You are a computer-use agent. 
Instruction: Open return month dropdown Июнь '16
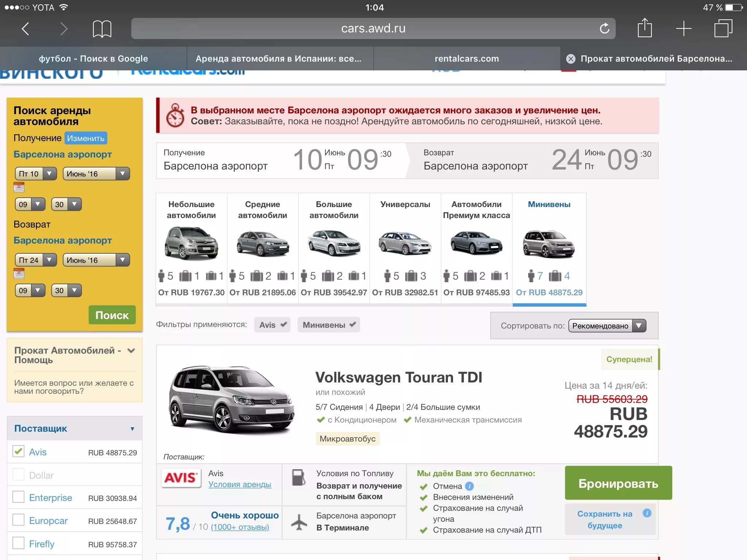[x=96, y=260]
